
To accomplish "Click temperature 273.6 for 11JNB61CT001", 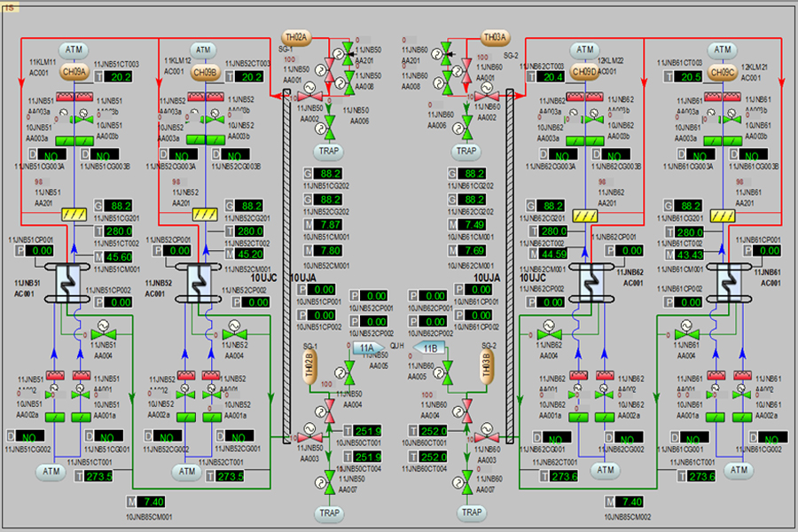I will [x=702, y=476].
